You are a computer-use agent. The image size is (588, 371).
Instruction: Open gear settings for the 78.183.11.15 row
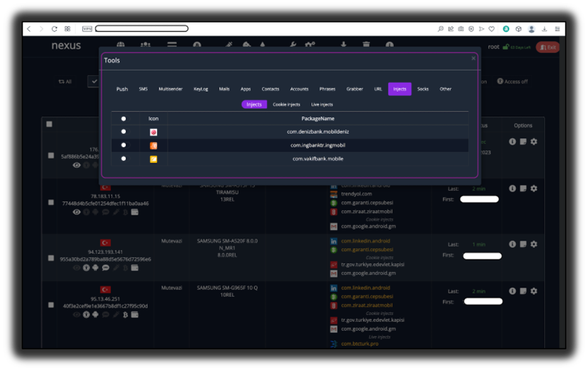[x=534, y=189]
